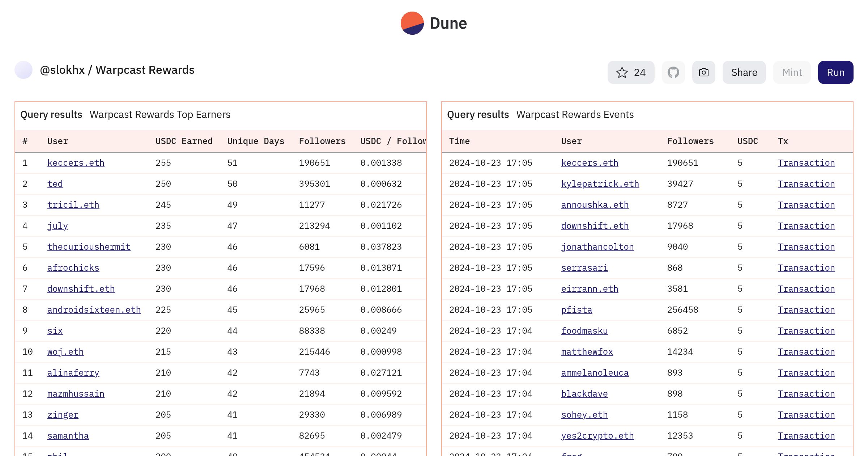View Transaction link for yes2crypto.eth row

pyautogui.click(x=806, y=436)
